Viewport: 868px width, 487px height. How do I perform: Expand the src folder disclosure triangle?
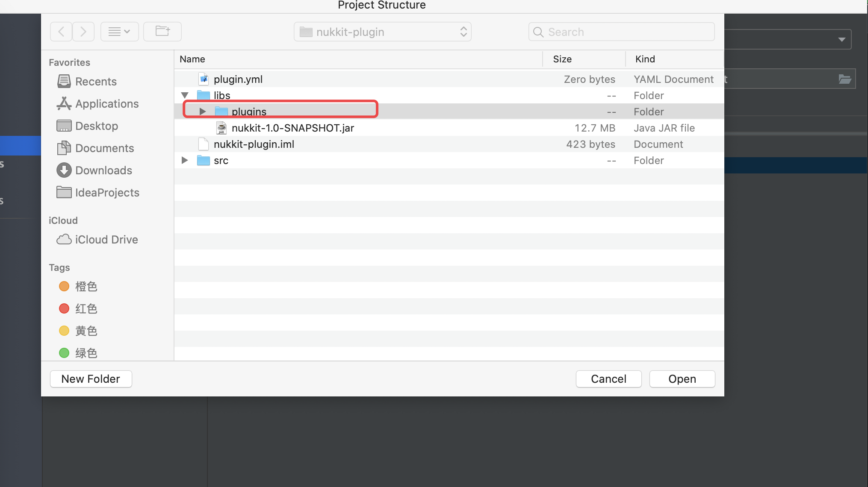[185, 160]
